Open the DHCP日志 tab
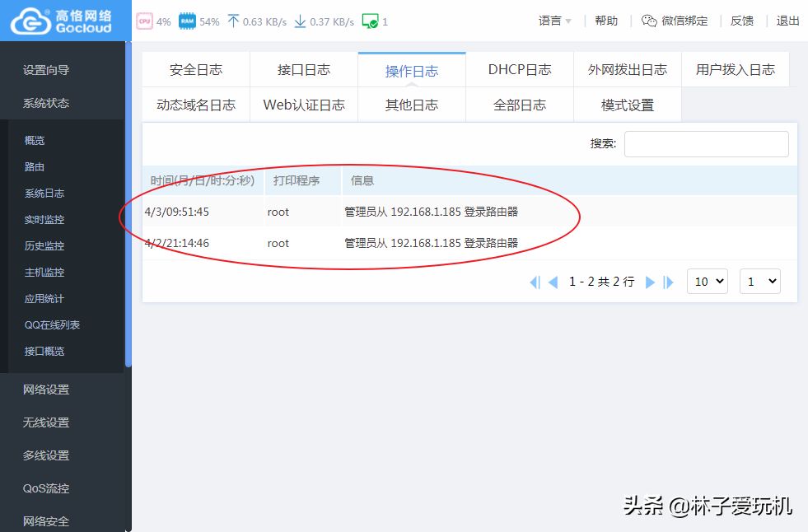Viewport: 808px width, 532px height. [520, 69]
